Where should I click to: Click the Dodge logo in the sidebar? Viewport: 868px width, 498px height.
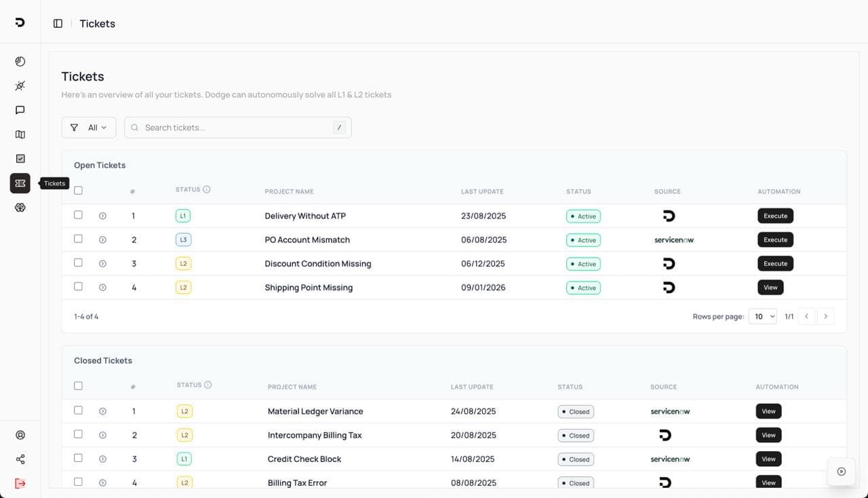[x=20, y=22]
